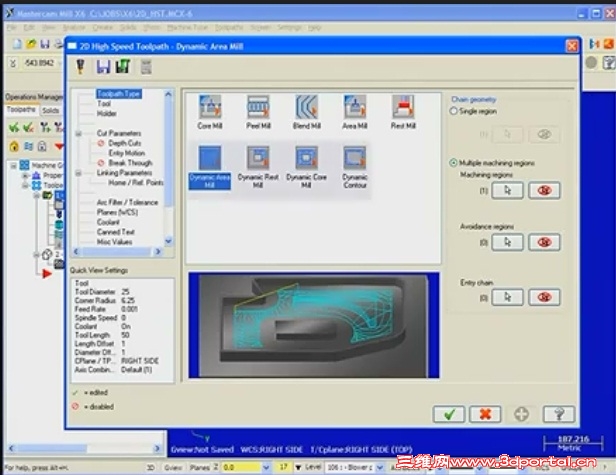Screen dimensions: 616x475
Task: Switch to the Solids tab
Action: click(50, 110)
